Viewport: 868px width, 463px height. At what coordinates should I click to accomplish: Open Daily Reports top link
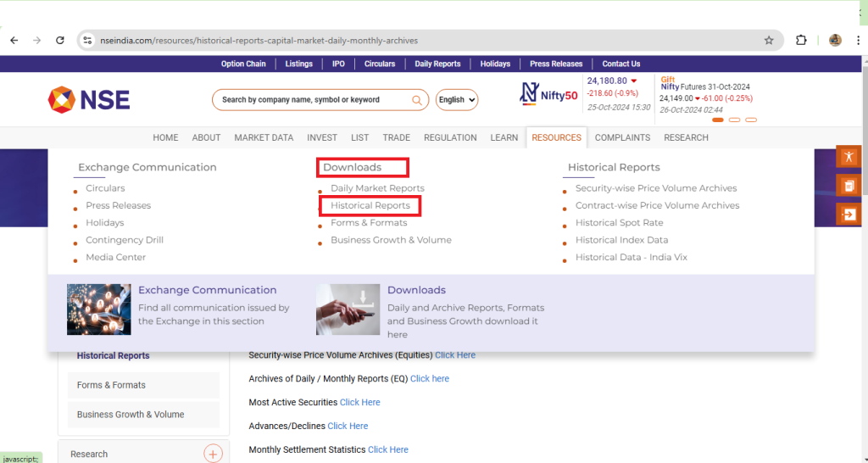[438, 64]
